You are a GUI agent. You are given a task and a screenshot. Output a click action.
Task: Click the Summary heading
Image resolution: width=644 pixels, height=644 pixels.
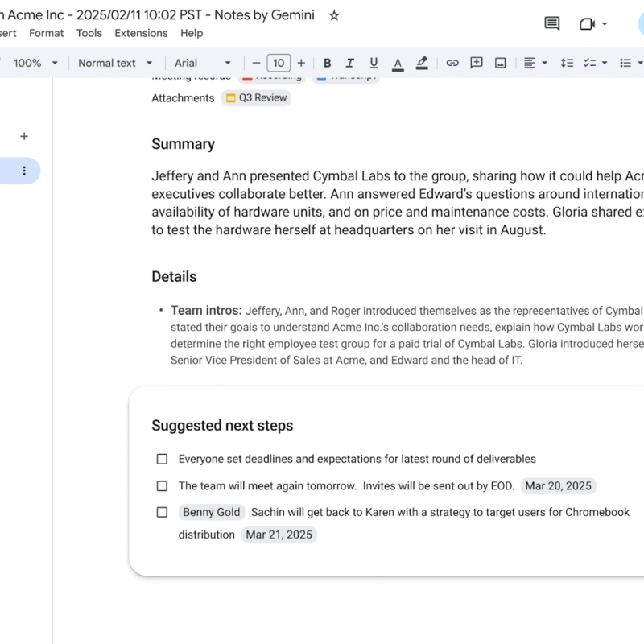184,144
